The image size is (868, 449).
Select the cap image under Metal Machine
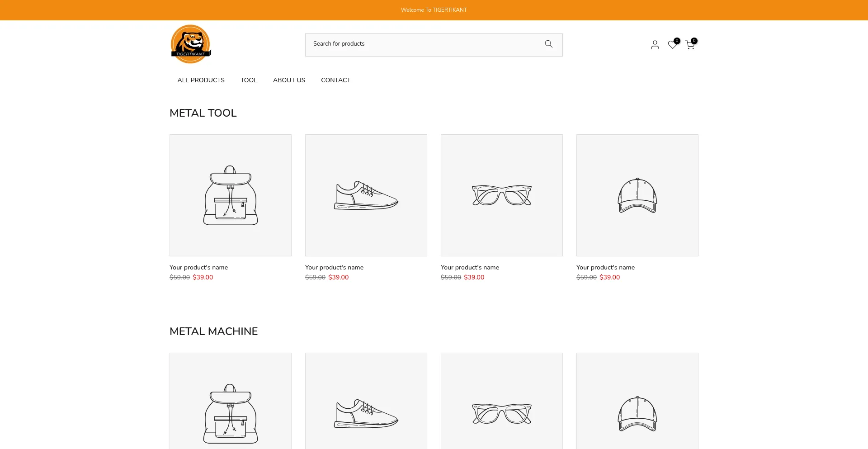pyautogui.click(x=637, y=401)
